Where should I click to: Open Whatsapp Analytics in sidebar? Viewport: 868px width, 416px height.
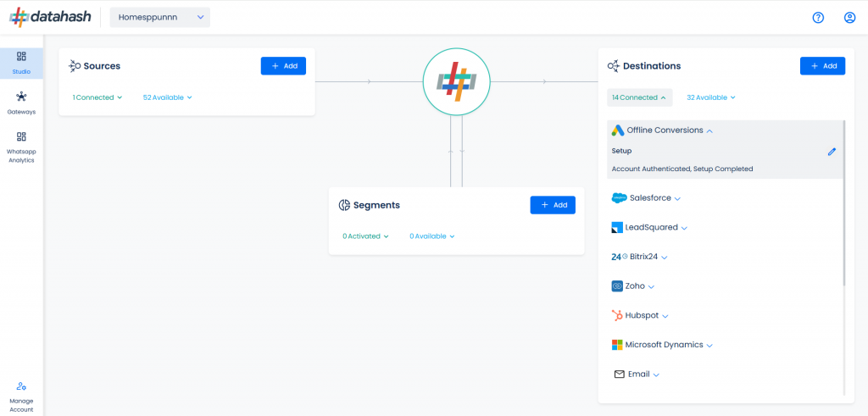21,147
